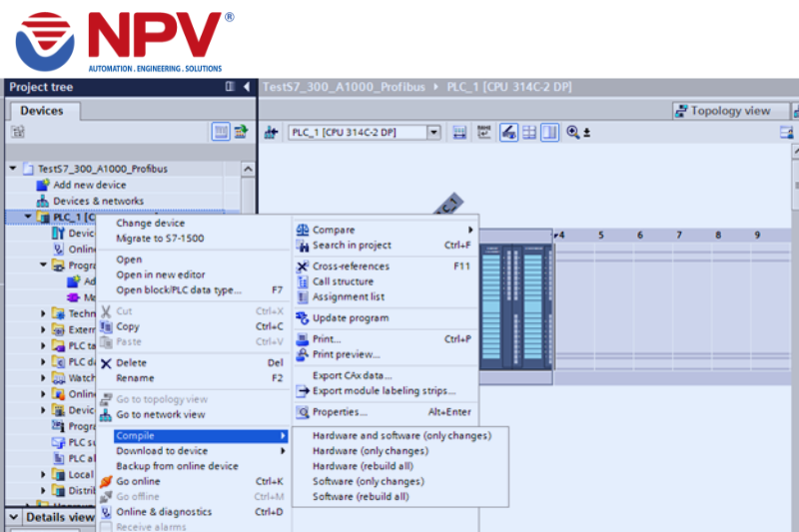Click the Properties icon in context menu
799x532 pixels.
(x=303, y=412)
